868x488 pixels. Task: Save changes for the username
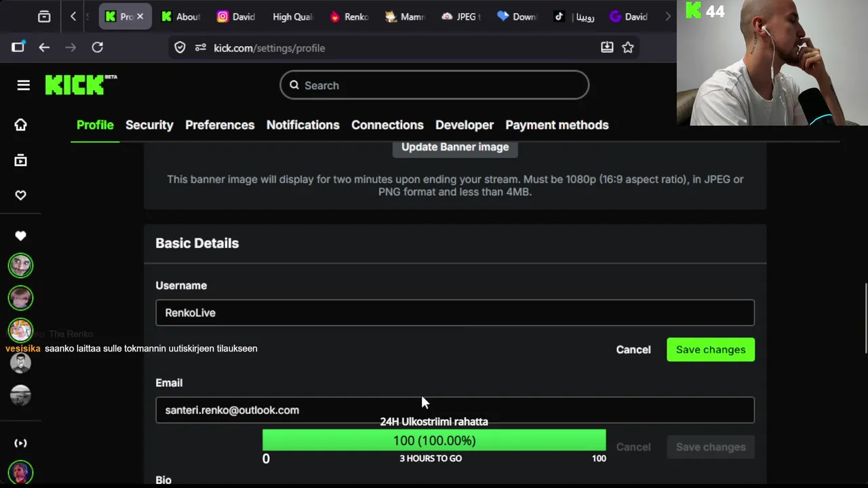click(x=711, y=350)
